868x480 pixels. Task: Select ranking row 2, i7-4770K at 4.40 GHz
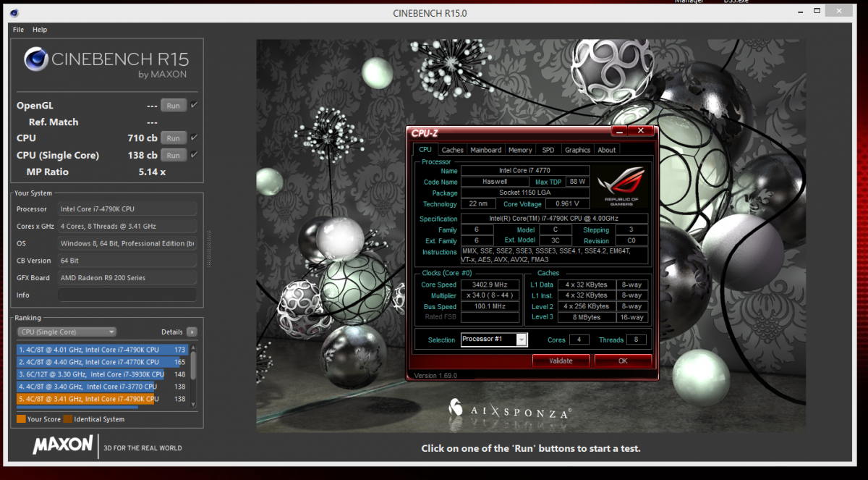[x=103, y=362]
